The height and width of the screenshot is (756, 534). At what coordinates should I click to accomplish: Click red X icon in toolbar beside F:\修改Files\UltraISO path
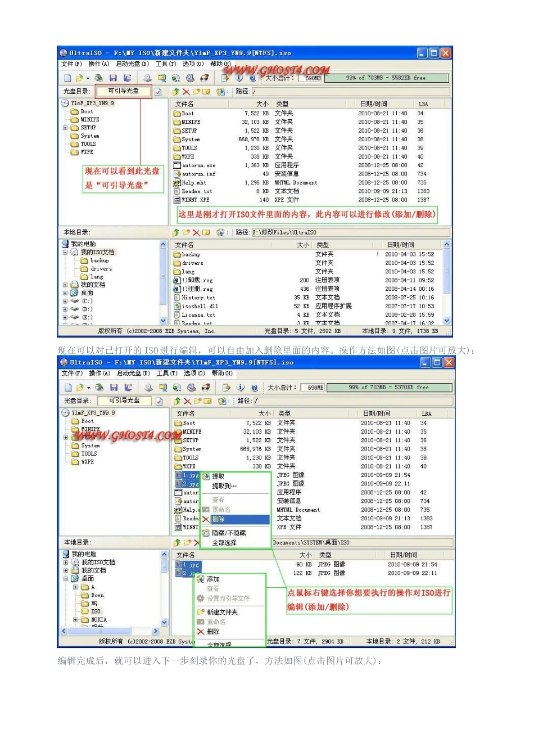click(196, 232)
